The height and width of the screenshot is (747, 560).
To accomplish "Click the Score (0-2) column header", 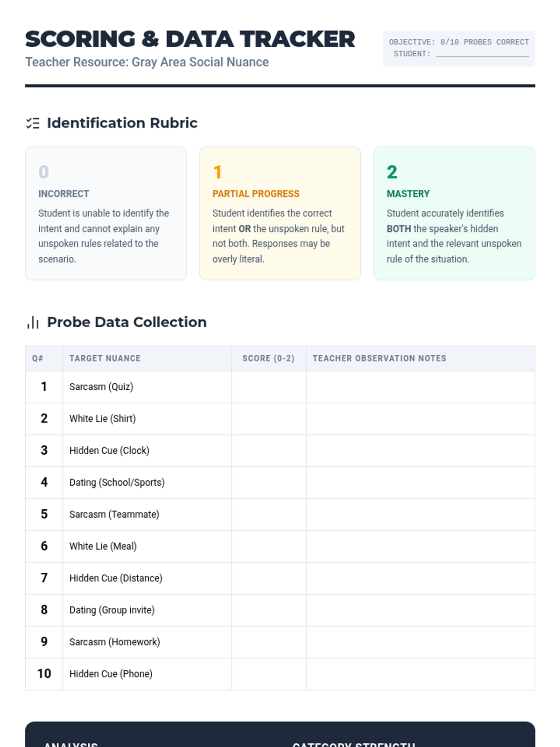I will (268, 359).
